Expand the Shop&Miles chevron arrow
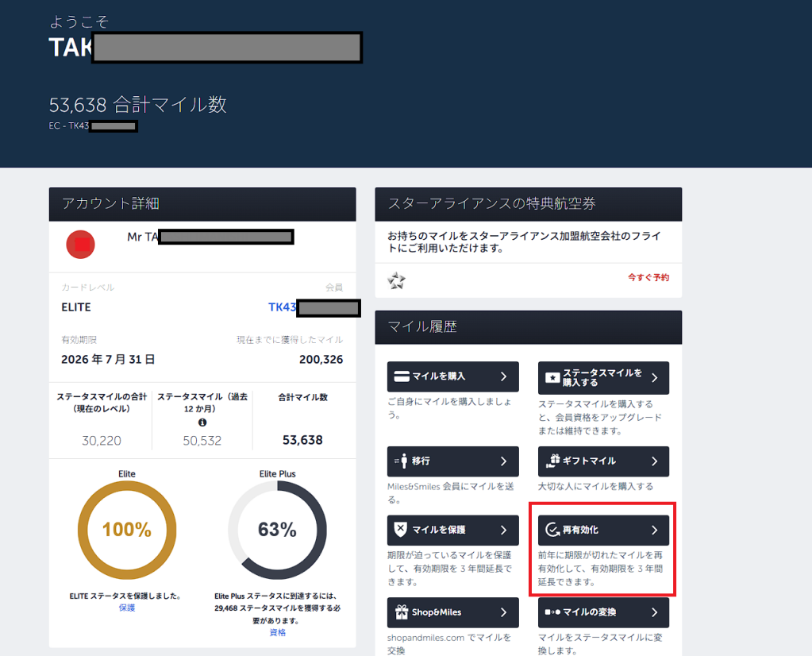This screenshot has height=656, width=812. point(503,612)
